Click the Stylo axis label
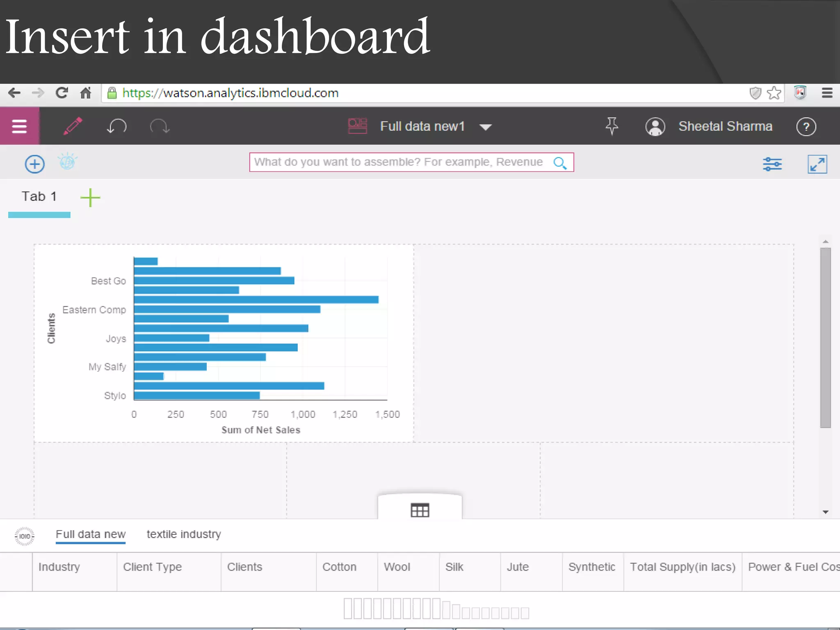The width and height of the screenshot is (840, 630). click(x=115, y=396)
